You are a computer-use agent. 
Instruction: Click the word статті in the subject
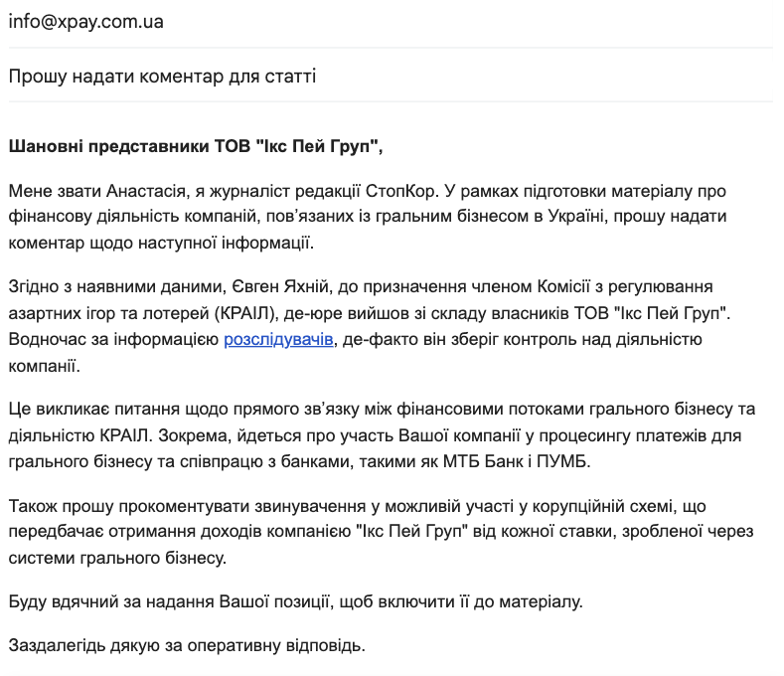(287, 76)
